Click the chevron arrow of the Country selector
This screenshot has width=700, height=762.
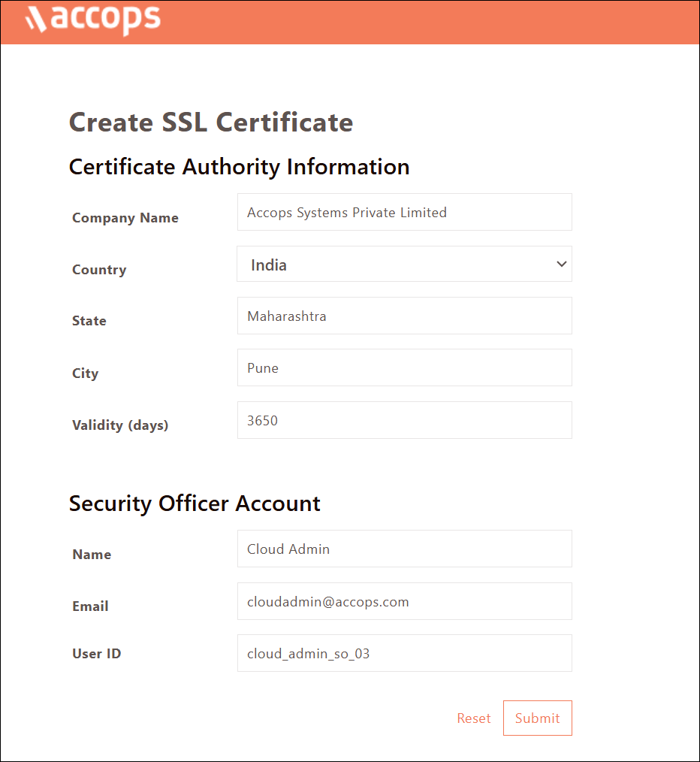tap(561, 265)
